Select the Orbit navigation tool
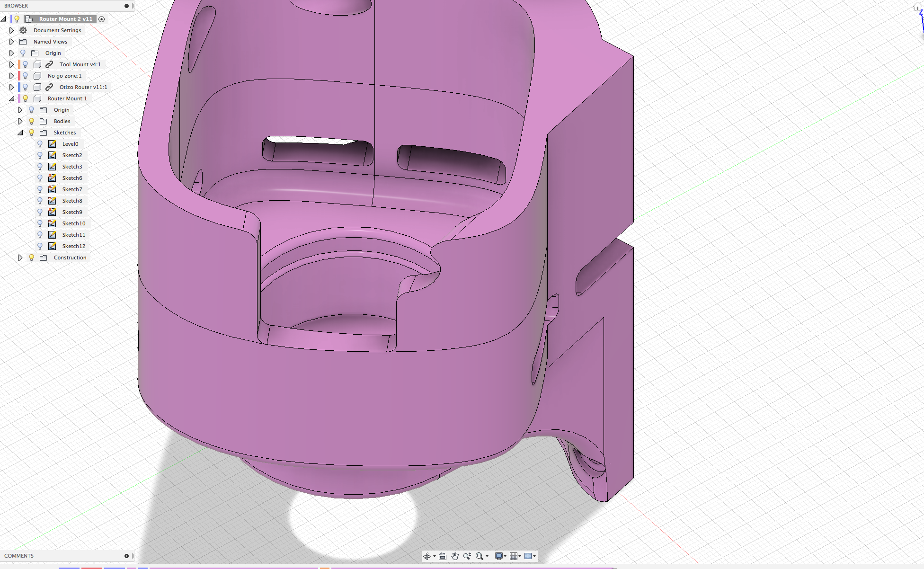The height and width of the screenshot is (569, 924). pos(427,556)
